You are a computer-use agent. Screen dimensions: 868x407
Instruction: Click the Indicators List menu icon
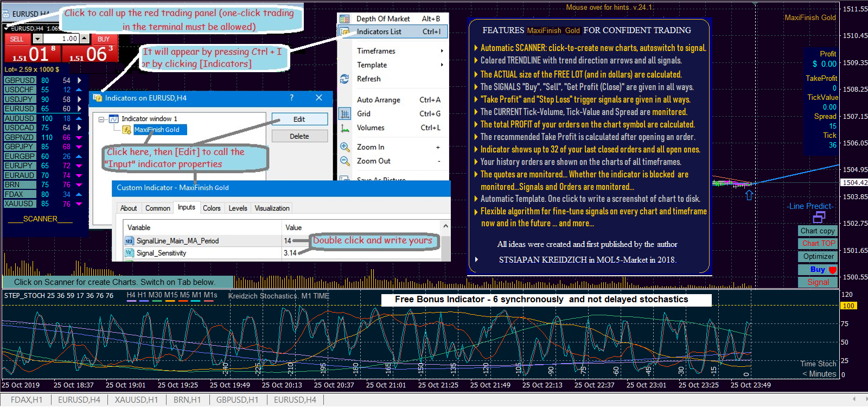pos(344,31)
